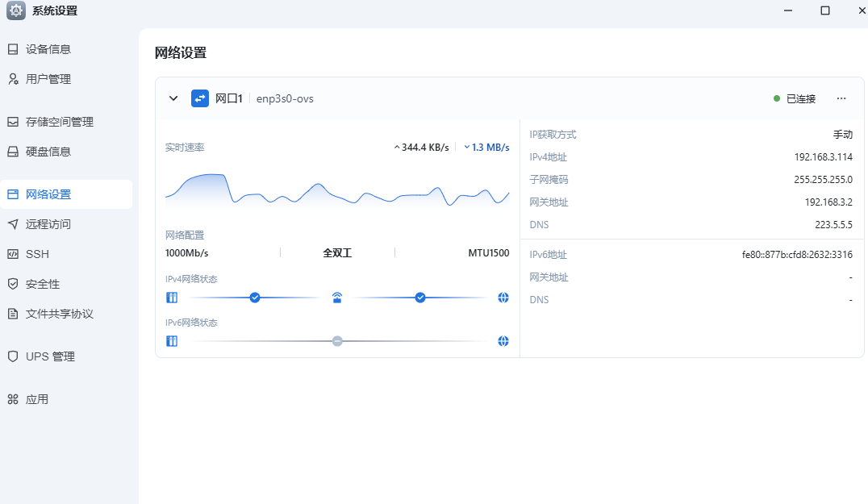The image size is (868, 504).
Task: Click the 应用 apps grid icon
Action: [x=13, y=399]
